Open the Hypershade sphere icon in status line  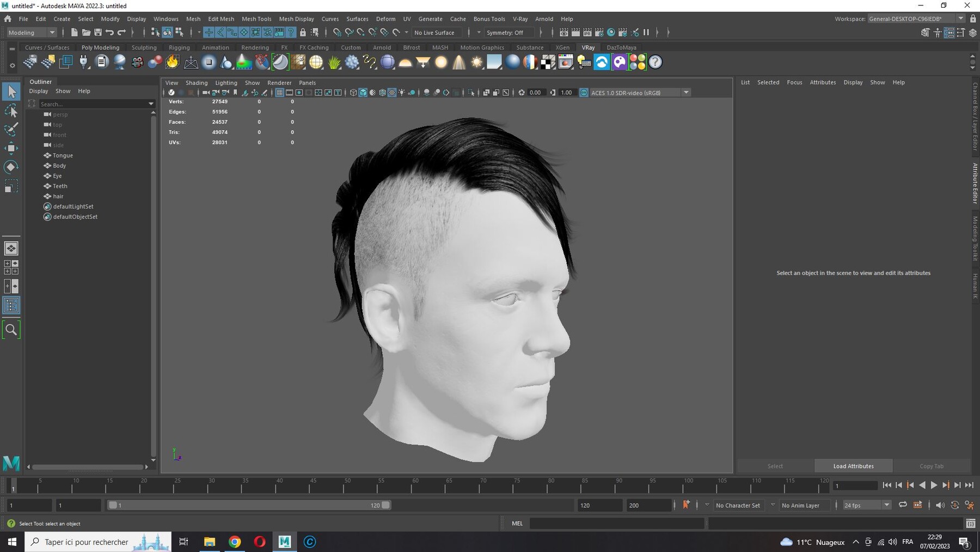(611, 33)
